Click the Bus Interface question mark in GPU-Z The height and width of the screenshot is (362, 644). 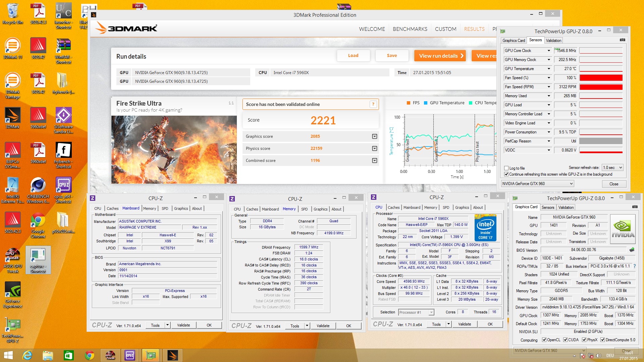(x=635, y=266)
